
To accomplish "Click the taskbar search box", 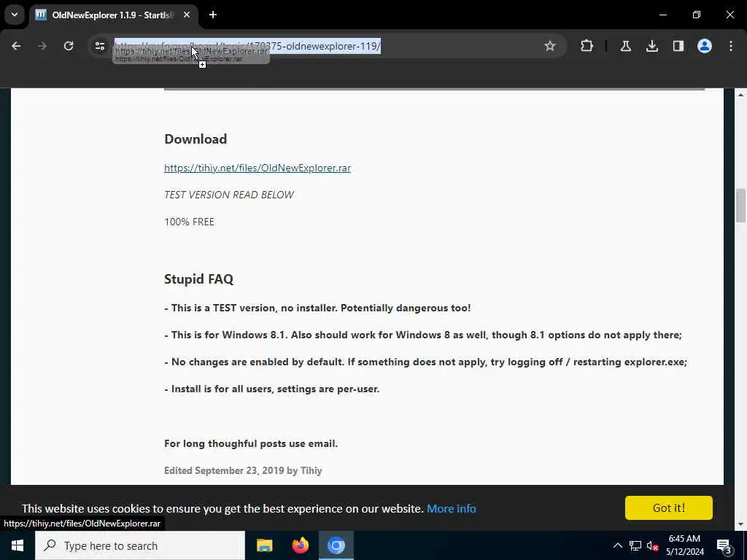I will pos(140,545).
